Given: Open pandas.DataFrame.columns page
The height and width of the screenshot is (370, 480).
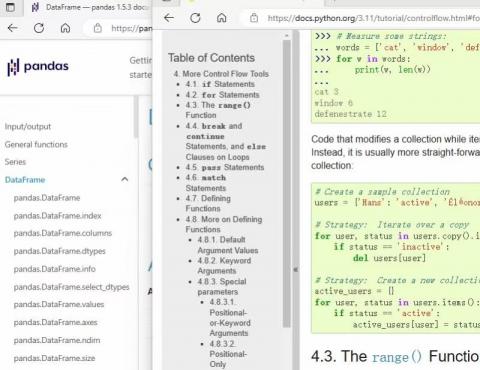Looking at the screenshot, I should click(63, 233).
